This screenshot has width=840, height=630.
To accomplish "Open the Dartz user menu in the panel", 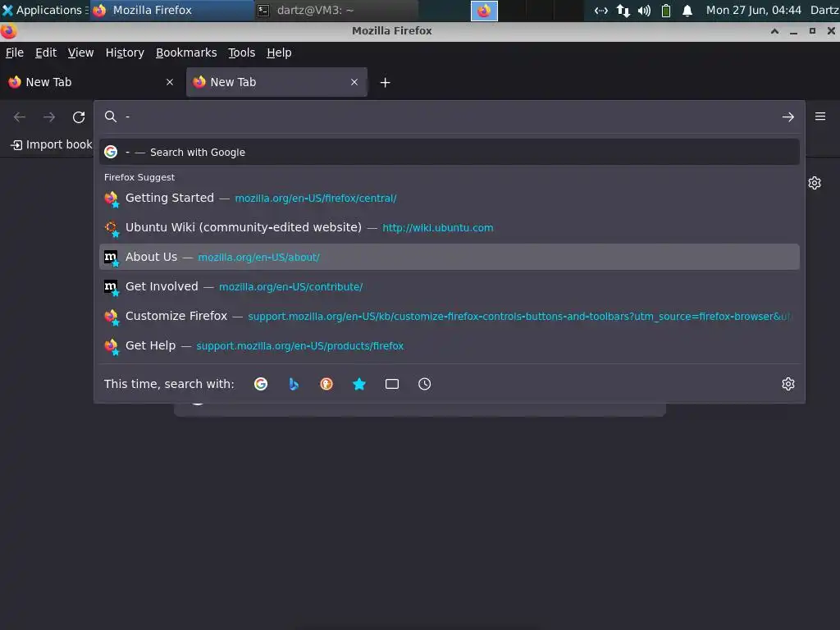I will tap(824, 10).
